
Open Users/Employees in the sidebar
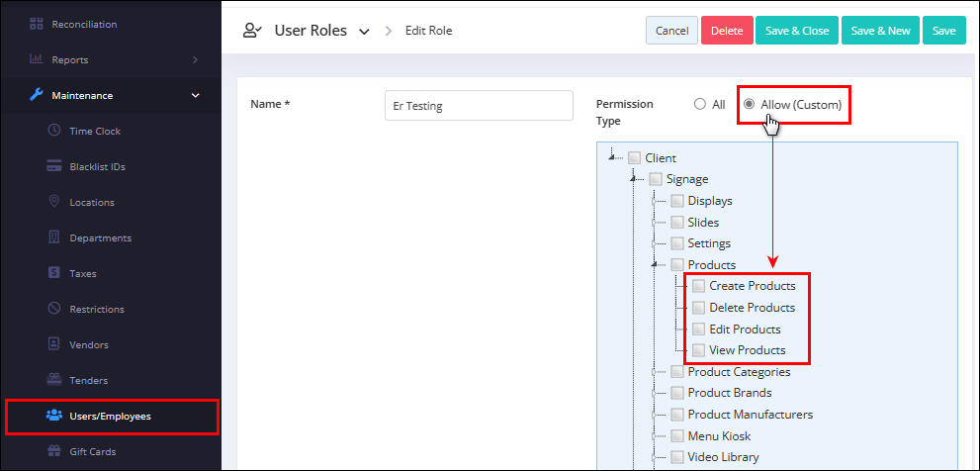[112, 416]
